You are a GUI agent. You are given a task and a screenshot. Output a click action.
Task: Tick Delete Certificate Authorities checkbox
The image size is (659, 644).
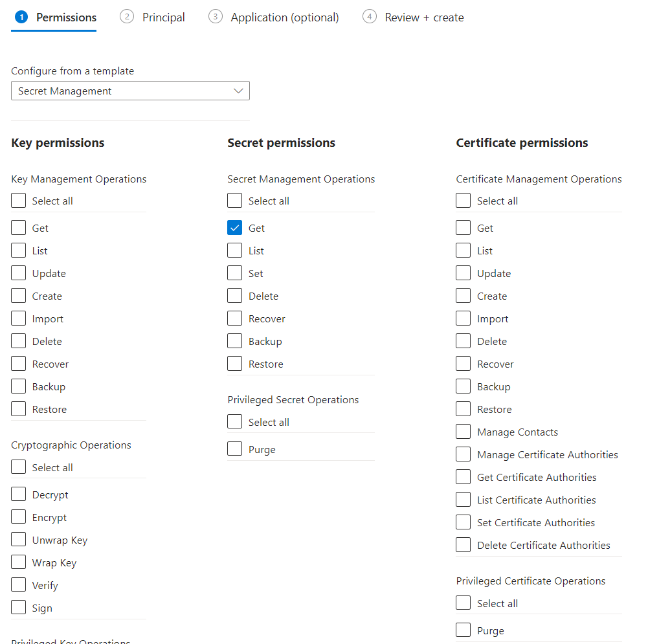(464, 545)
